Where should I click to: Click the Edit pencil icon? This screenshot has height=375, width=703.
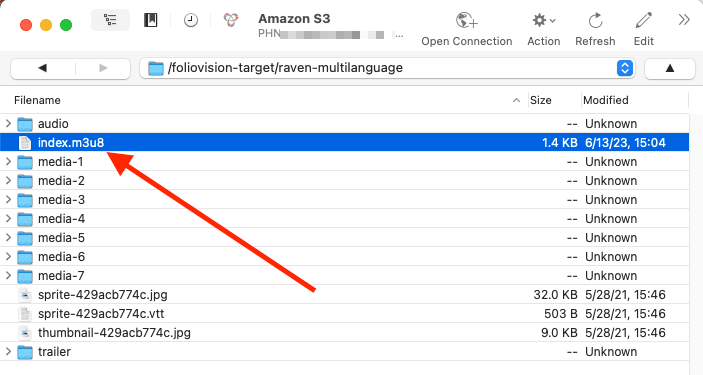(x=643, y=21)
